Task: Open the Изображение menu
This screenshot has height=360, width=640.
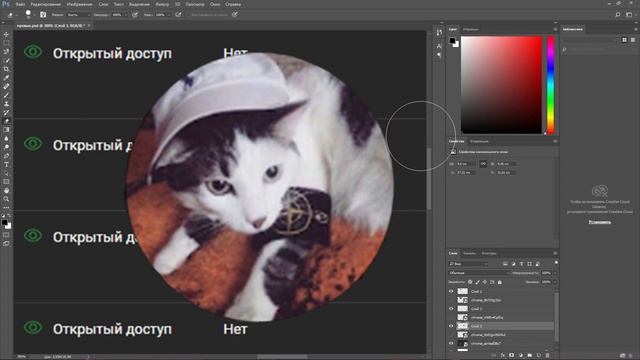Action: (x=80, y=4)
